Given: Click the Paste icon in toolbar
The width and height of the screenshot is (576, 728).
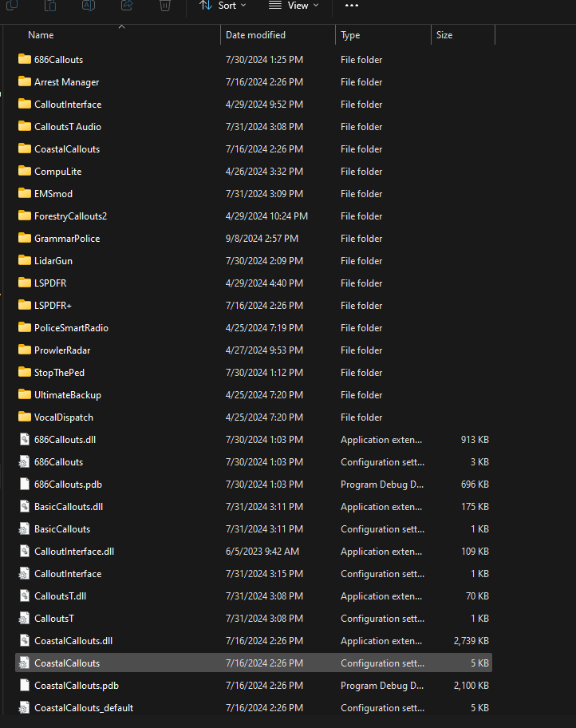Looking at the screenshot, I should (x=50, y=5).
